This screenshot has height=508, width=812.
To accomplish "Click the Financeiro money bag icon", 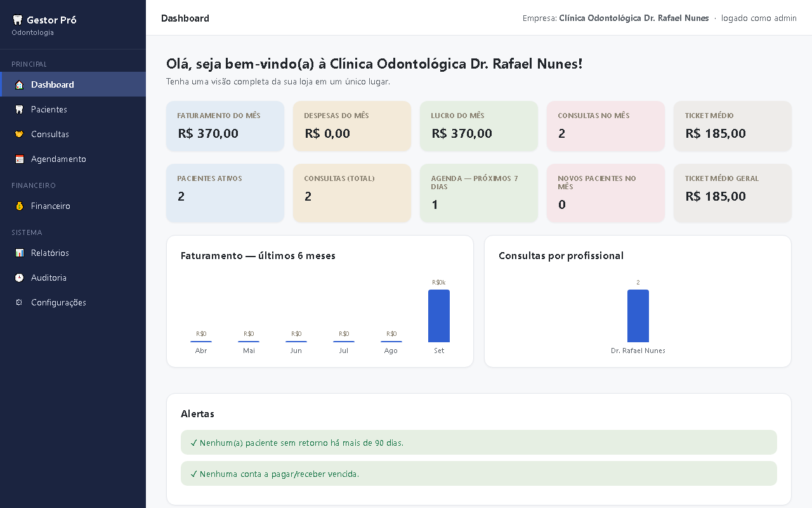I will point(19,206).
